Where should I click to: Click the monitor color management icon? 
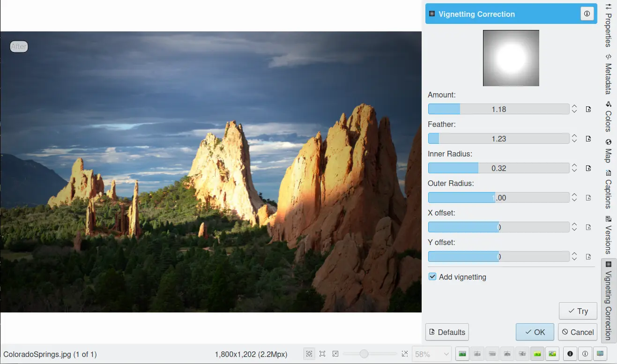point(600,354)
